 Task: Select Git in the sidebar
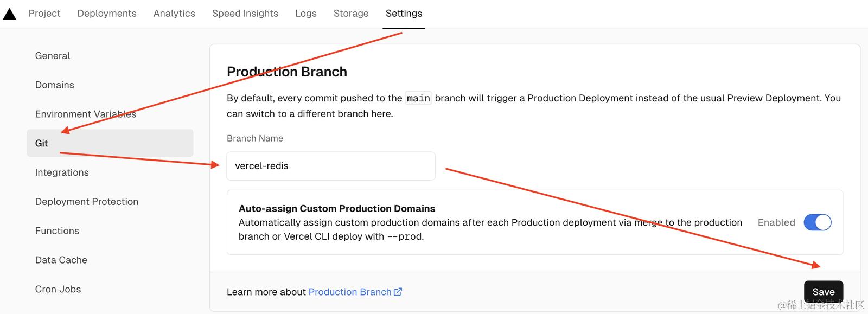(42, 143)
